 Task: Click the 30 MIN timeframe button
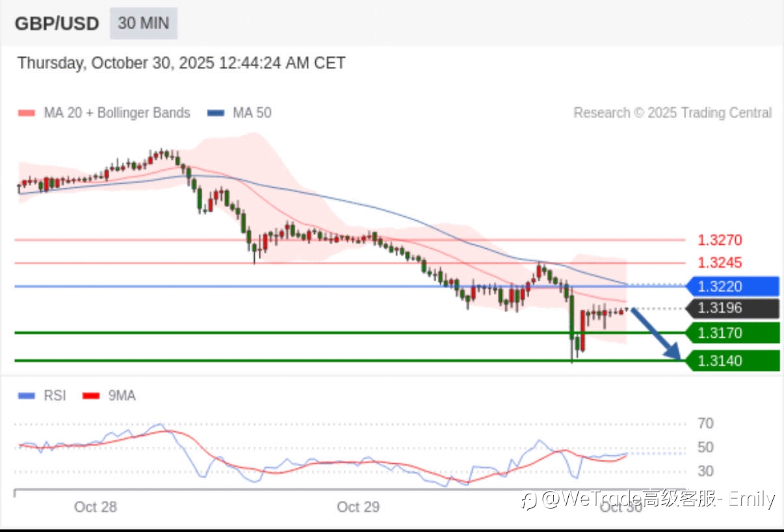click(x=144, y=23)
